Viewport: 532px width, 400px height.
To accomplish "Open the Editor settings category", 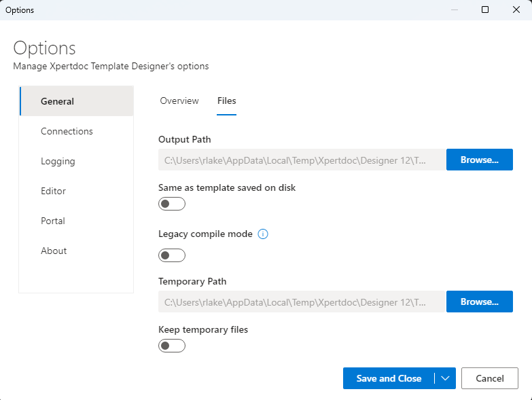I will tap(77, 191).
